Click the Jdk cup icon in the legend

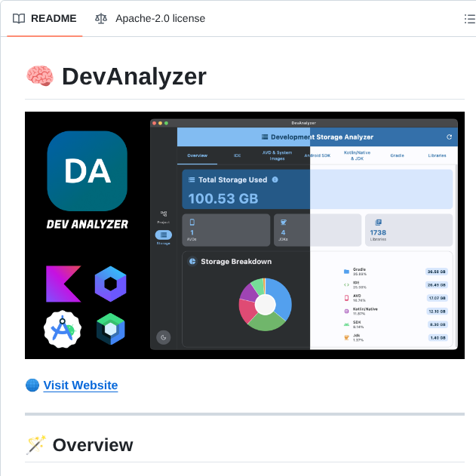pyautogui.click(x=346, y=337)
